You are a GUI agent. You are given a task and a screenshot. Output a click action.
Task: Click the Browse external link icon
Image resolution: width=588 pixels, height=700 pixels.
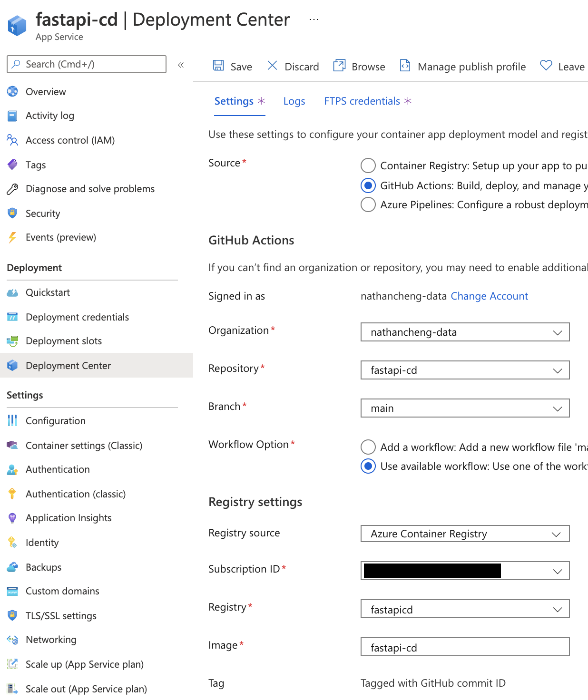coord(339,66)
